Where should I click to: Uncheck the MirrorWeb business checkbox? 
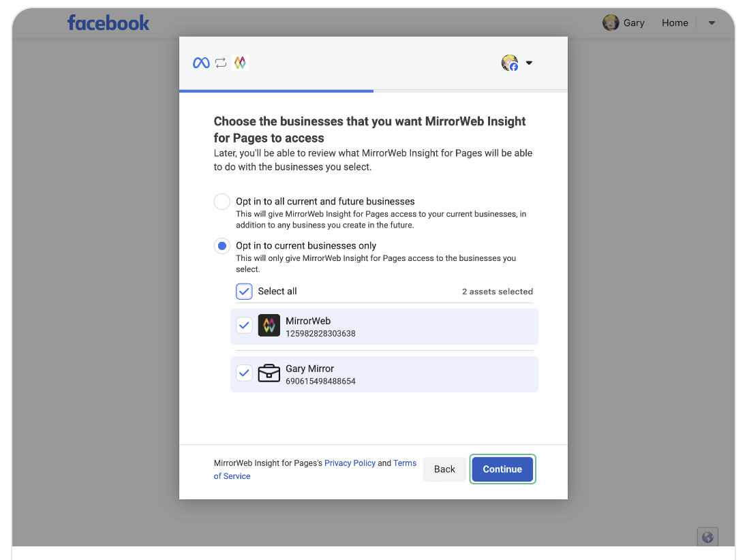244,326
